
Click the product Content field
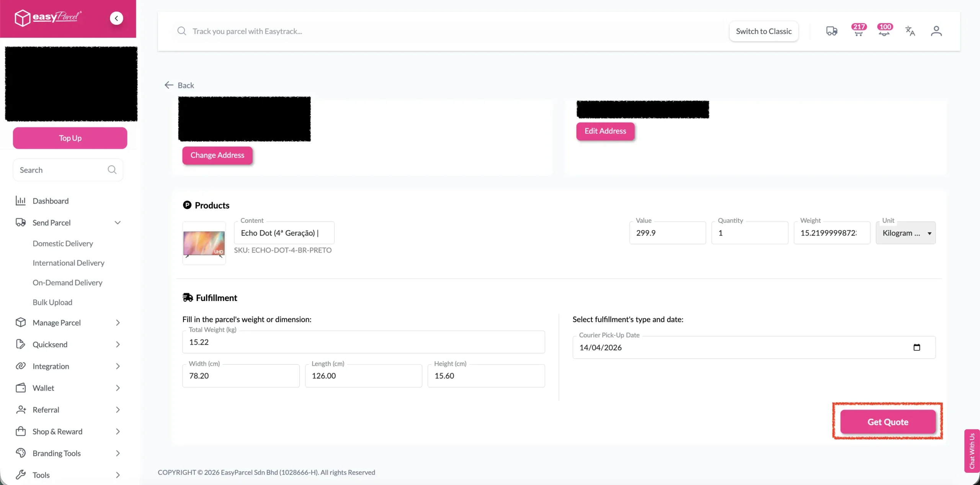[x=284, y=233]
